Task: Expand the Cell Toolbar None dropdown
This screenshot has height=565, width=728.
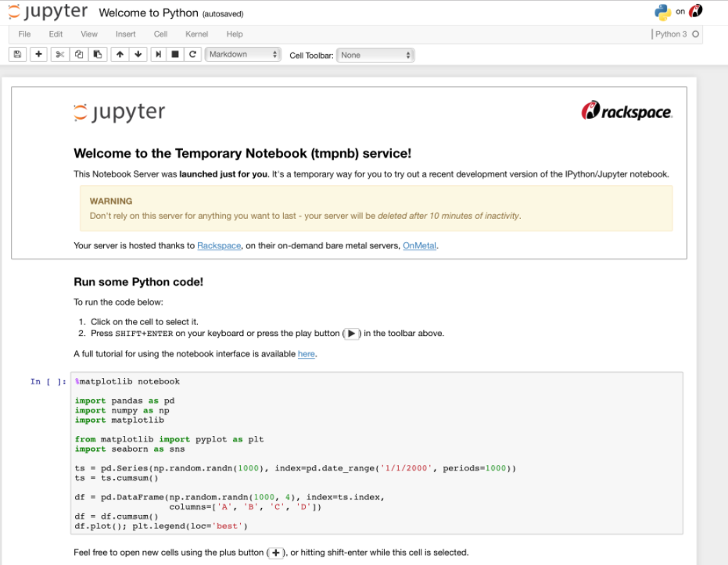Action: (375, 55)
